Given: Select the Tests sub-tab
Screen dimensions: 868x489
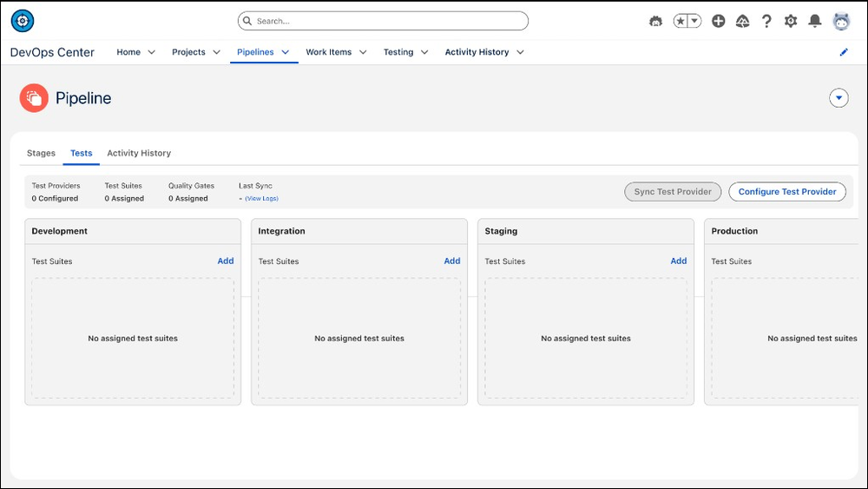Looking at the screenshot, I should tap(82, 153).
